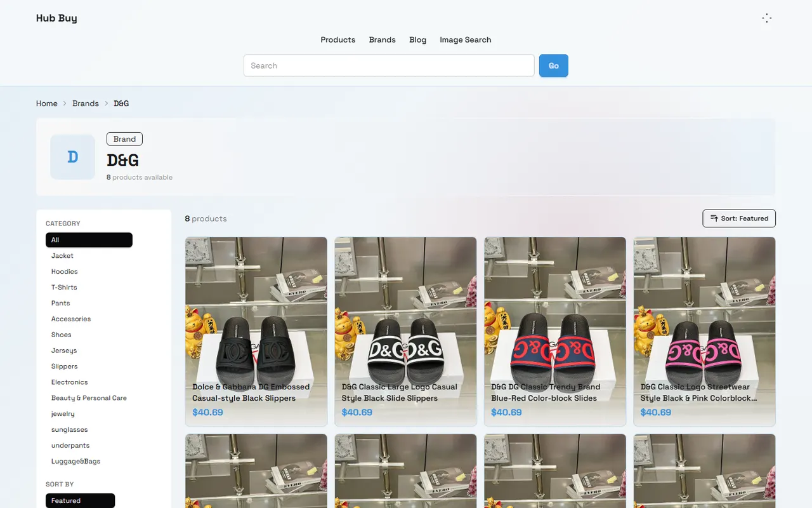Filter by the T-Shirts category
This screenshot has width=812, height=508.
pos(64,288)
